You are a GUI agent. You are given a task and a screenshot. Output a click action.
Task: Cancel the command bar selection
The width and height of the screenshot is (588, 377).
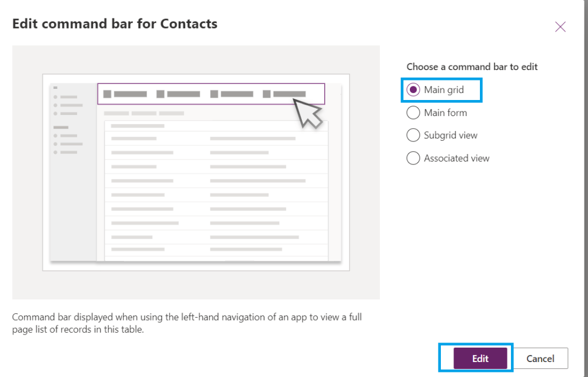coord(540,359)
